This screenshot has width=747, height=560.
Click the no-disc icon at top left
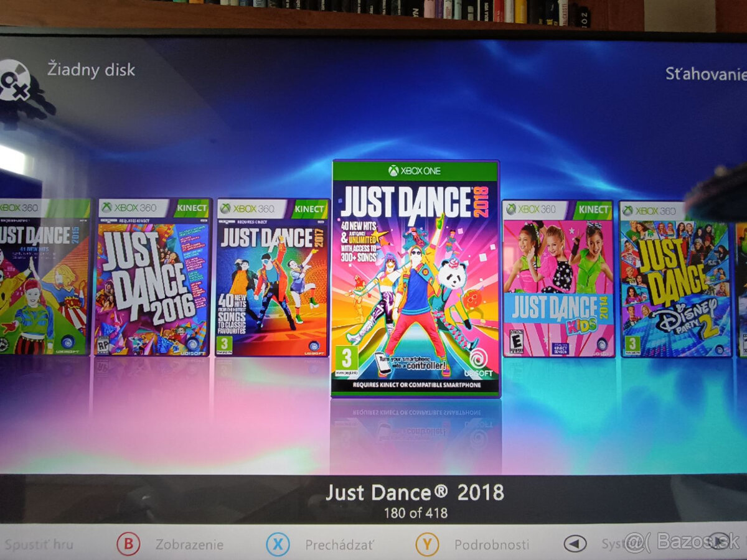14,80
